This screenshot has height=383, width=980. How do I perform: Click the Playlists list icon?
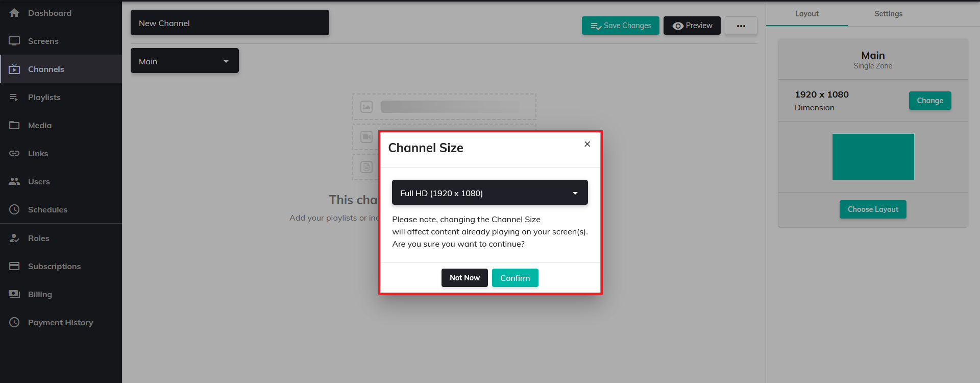pyautogui.click(x=14, y=97)
